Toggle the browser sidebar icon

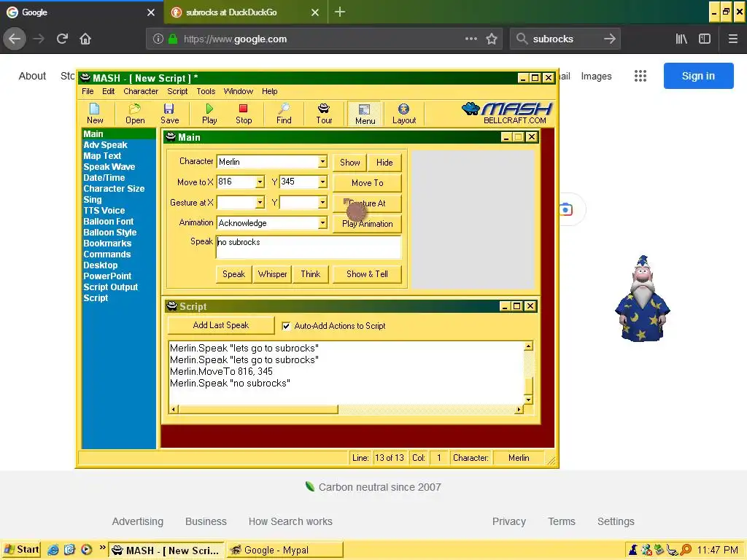tap(705, 39)
